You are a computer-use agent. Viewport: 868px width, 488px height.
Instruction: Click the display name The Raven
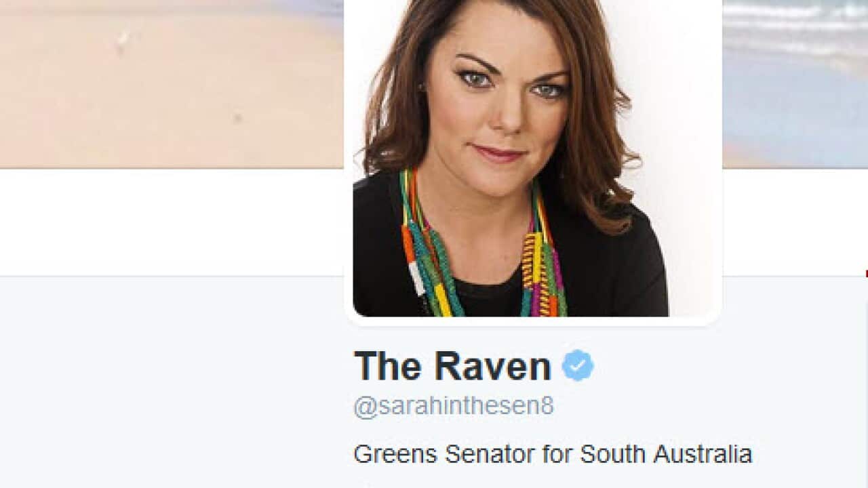click(452, 366)
